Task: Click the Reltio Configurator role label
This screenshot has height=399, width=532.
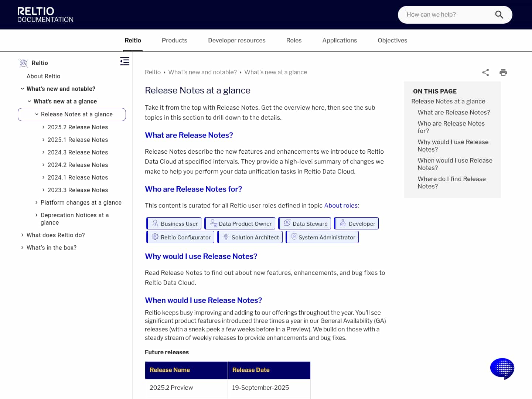Action: point(185,238)
